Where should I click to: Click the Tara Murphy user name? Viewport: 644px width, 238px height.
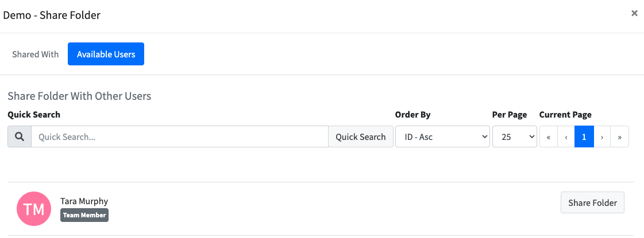click(84, 201)
